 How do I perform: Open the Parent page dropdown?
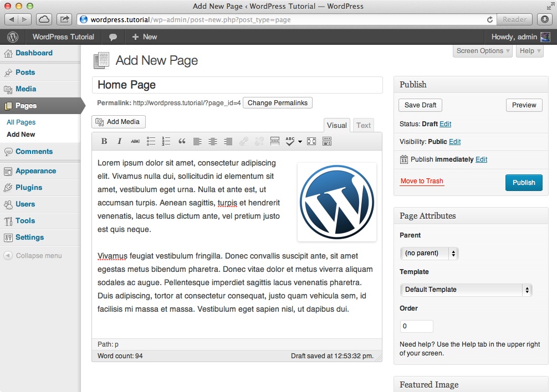tap(429, 253)
